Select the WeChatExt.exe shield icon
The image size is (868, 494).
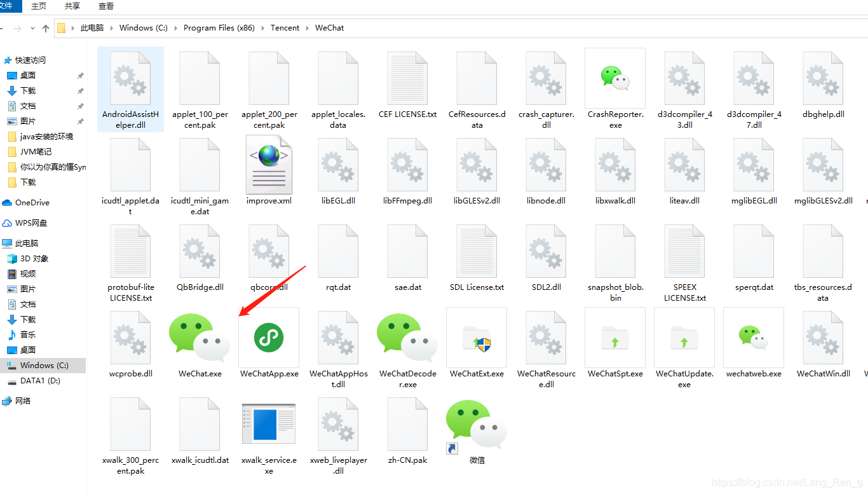pos(477,338)
